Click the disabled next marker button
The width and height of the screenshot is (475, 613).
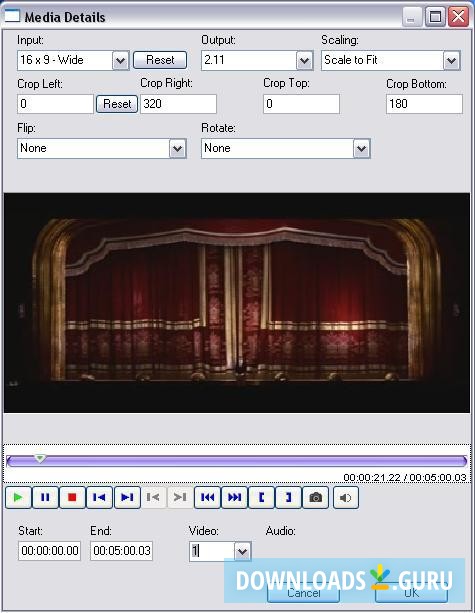tap(180, 497)
